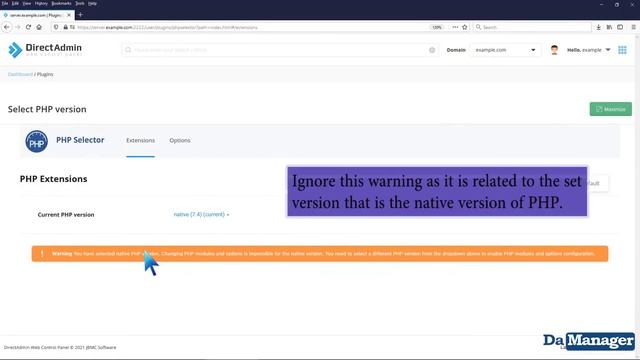Click the user avatar picture
640x360 pixels.
click(x=554, y=50)
